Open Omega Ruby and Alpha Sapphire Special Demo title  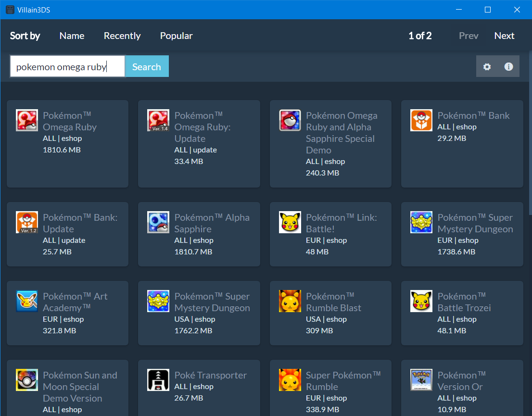[x=342, y=133]
